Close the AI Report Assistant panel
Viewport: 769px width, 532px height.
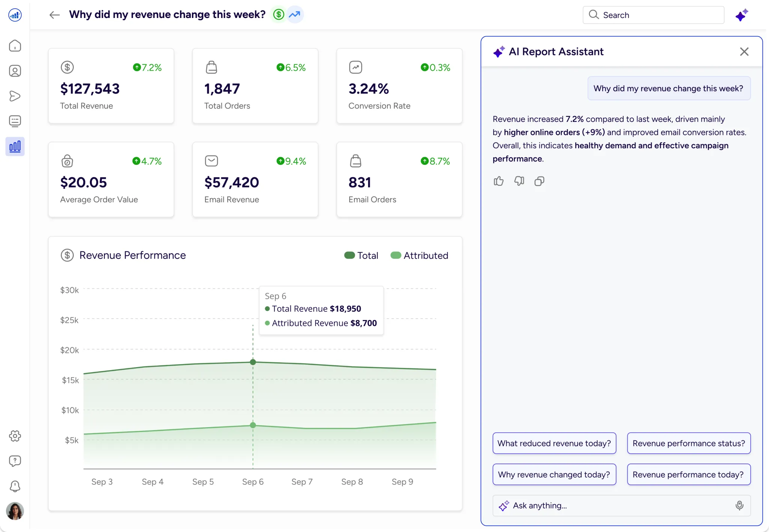click(x=744, y=52)
